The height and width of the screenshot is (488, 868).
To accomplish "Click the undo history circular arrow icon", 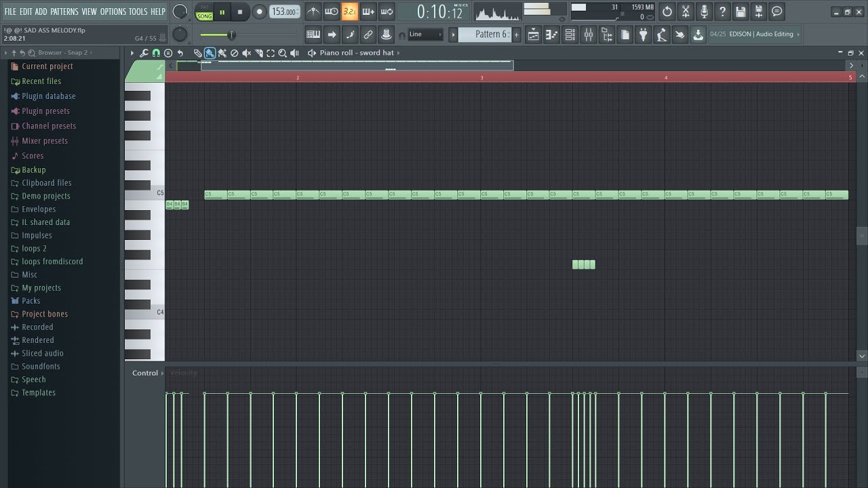I will (667, 12).
